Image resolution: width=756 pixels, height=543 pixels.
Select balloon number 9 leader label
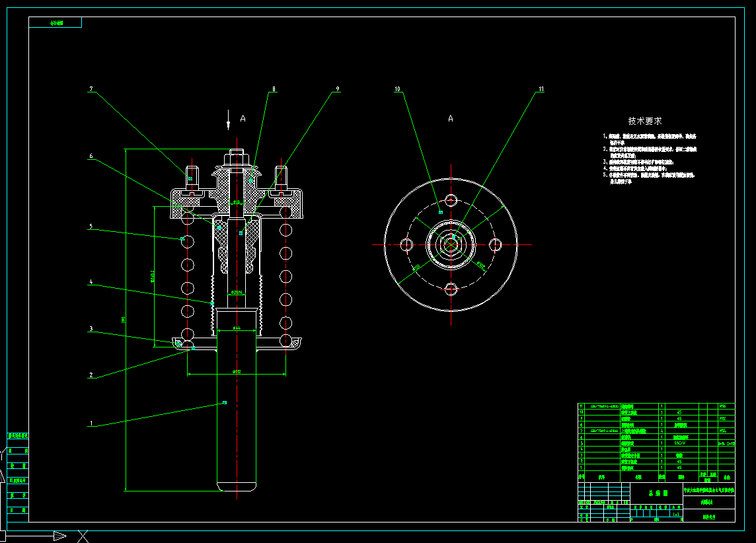pos(338,89)
